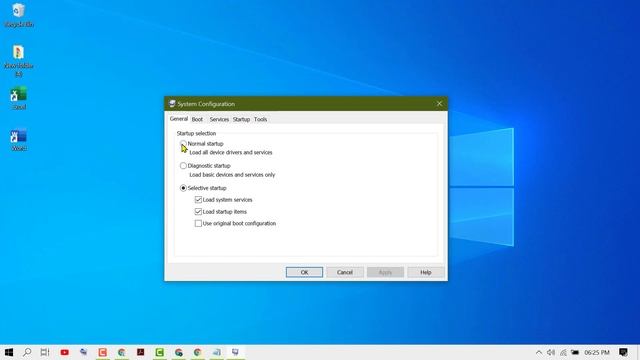
Task: Switch to the General tab
Action: tap(179, 119)
